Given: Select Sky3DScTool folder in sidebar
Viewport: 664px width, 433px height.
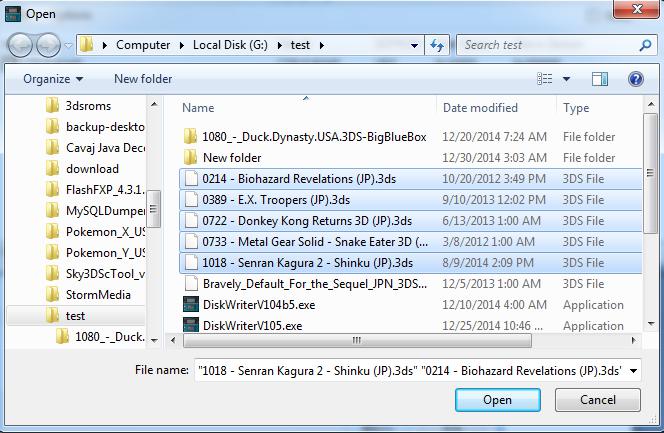Looking at the screenshot, I should pos(95,273).
